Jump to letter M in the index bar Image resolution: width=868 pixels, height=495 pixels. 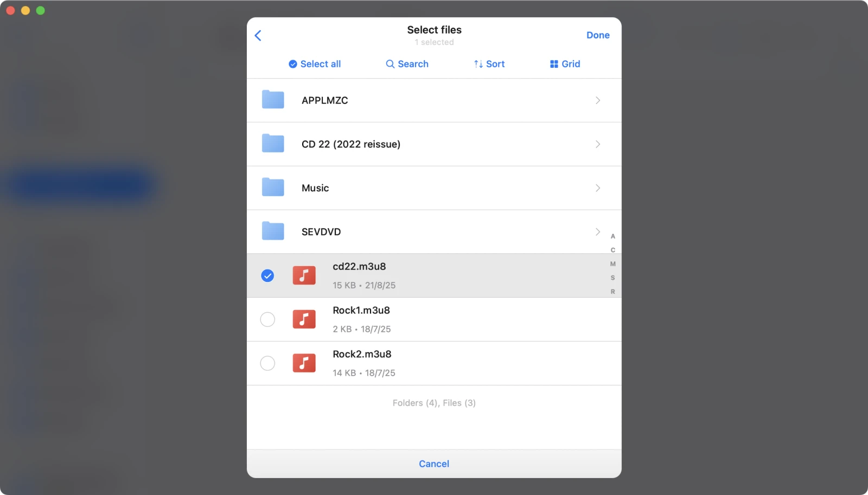click(x=613, y=264)
